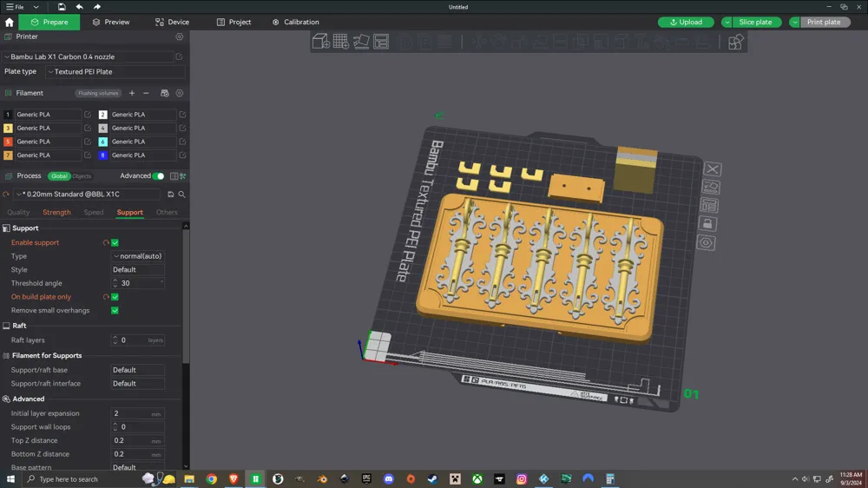This screenshot has width=868, height=488.
Task: Click the Add plate grid icon
Action: point(340,42)
